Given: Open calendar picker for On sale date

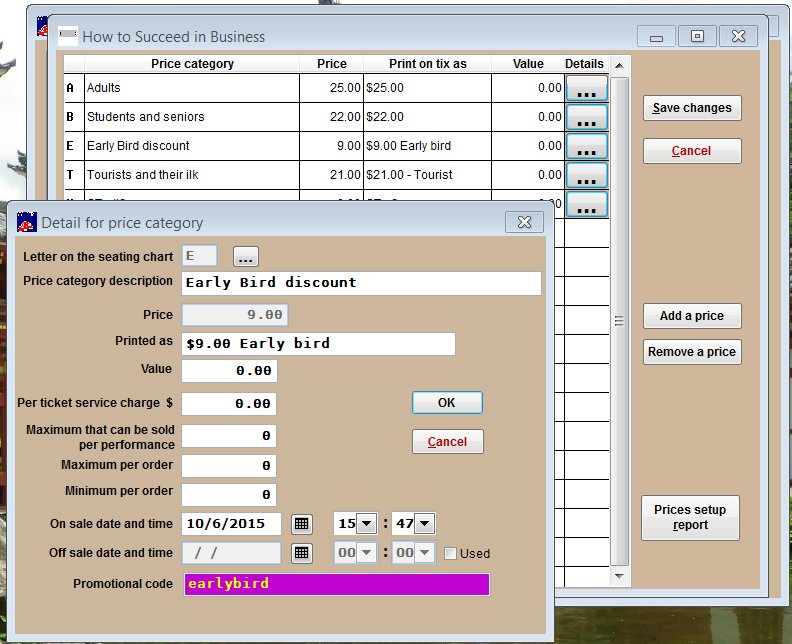Looking at the screenshot, I should coord(302,524).
